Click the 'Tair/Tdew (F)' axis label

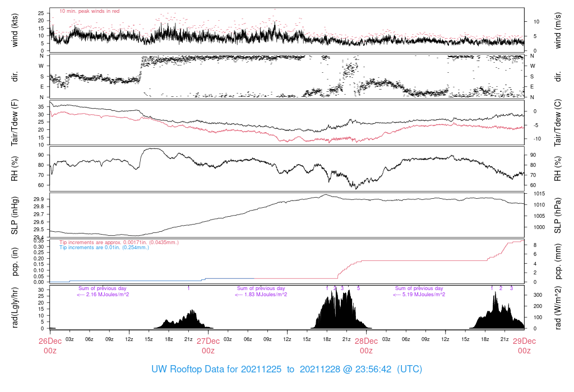15,122
